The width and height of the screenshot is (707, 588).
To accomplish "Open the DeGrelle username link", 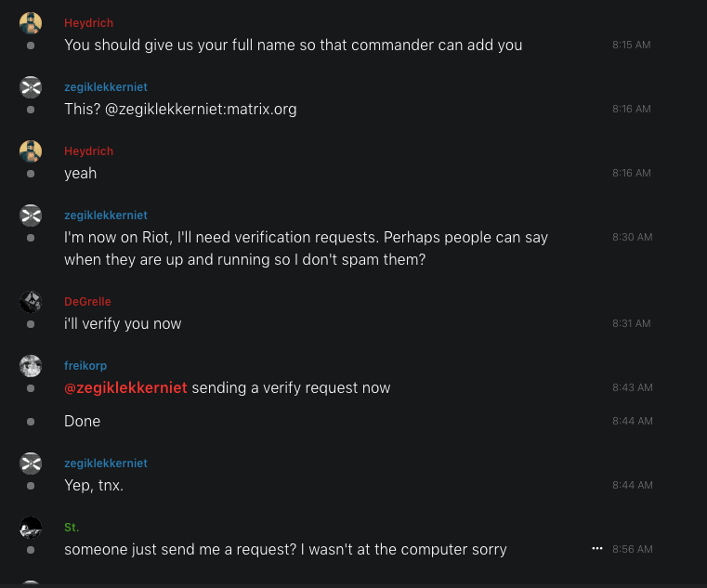I will (86, 302).
